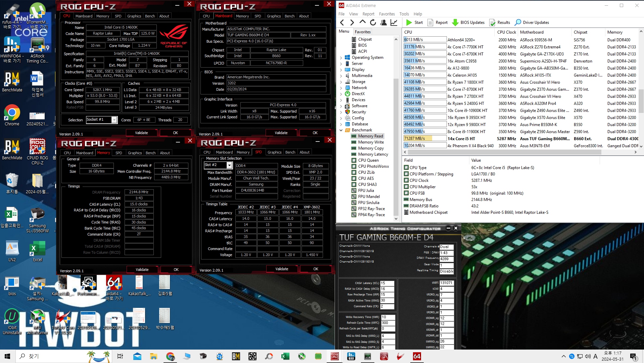Screen dimensions: 644x363
Task: Click tREFI value field in Timing Configurator
Action: (446, 283)
